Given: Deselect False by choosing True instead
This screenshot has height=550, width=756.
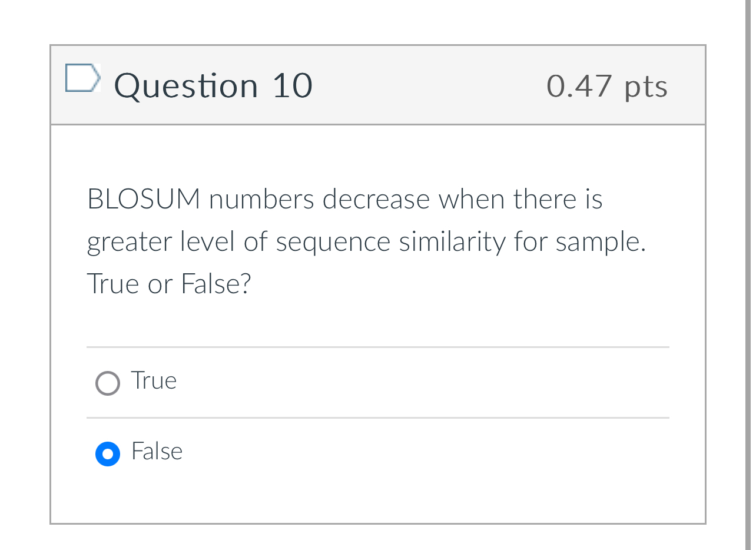Looking at the screenshot, I should coord(108,383).
